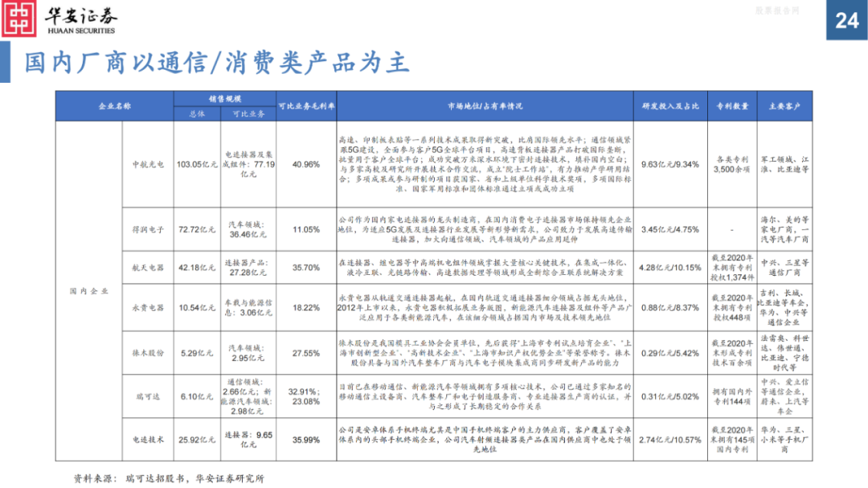Click the Huaan Securities red logo

[18, 18]
